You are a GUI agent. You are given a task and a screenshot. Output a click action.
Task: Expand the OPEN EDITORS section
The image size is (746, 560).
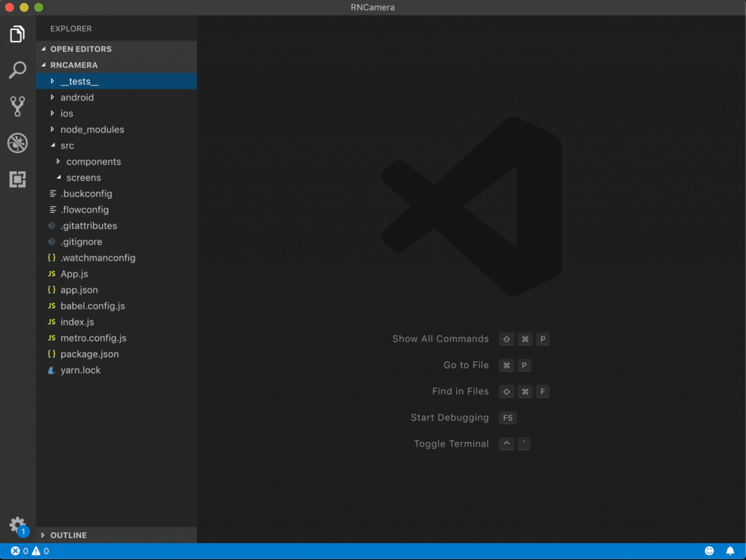tap(80, 50)
